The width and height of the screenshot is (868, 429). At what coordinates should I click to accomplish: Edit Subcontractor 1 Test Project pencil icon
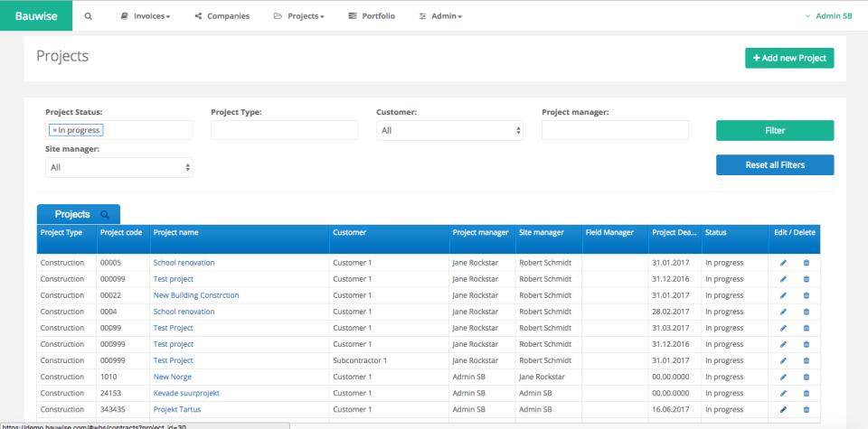point(783,360)
